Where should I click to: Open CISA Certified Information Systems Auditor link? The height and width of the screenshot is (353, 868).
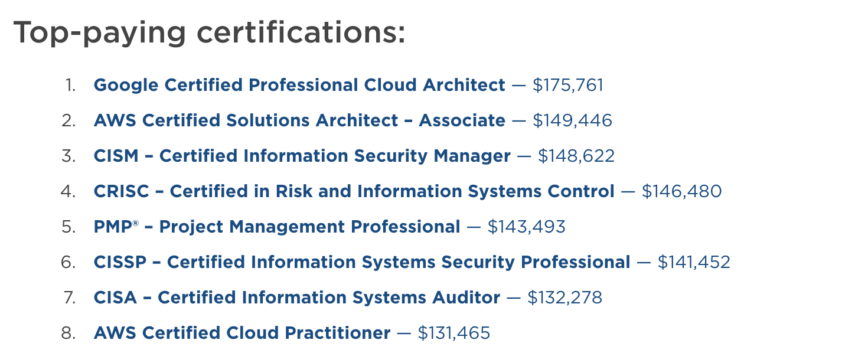click(297, 298)
